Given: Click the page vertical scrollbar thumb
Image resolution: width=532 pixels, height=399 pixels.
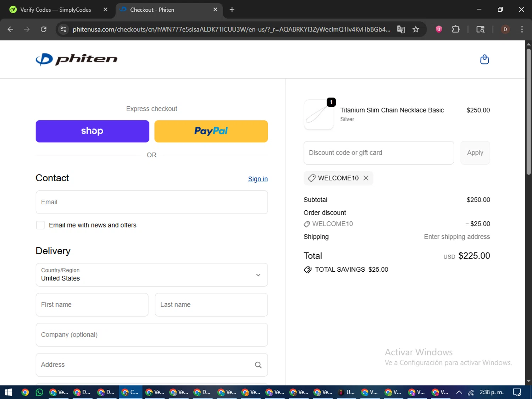Looking at the screenshot, I should [x=528, y=112].
